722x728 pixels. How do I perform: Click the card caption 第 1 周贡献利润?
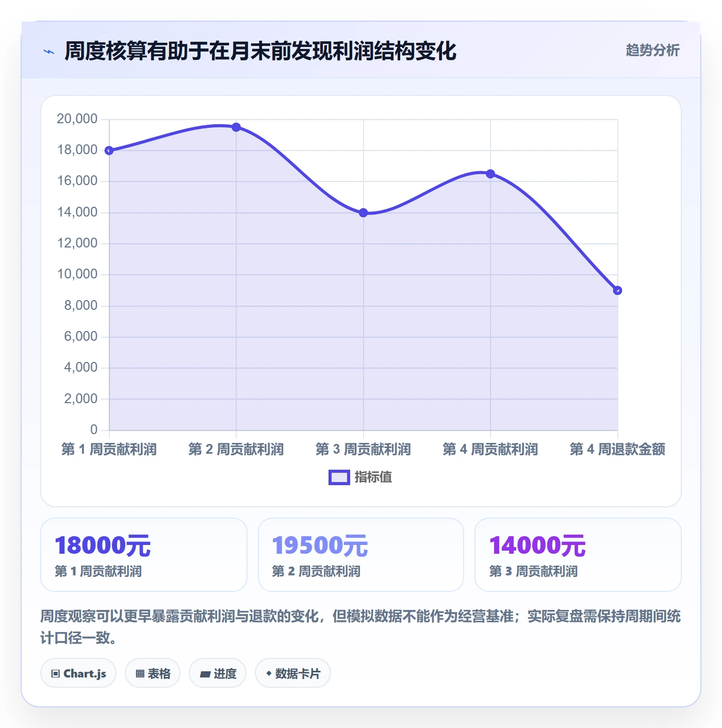tap(98, 571)
